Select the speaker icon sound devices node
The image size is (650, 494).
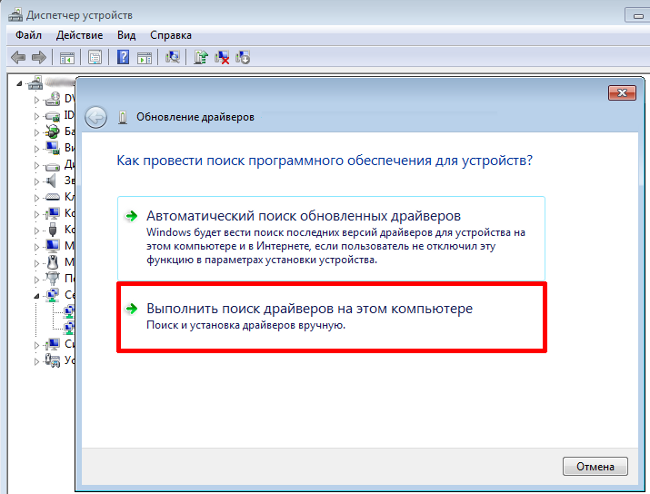[x=53, y=181]
